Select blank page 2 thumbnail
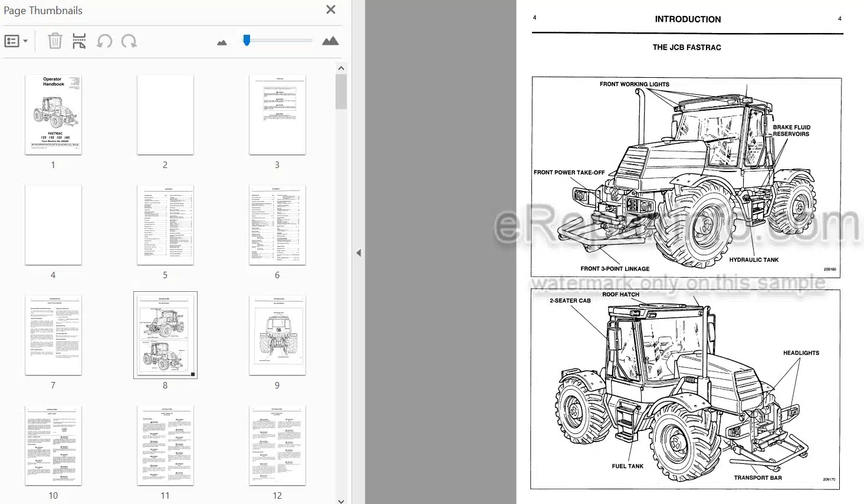Viewport: 864px width, 504px height. pos(165,115)
